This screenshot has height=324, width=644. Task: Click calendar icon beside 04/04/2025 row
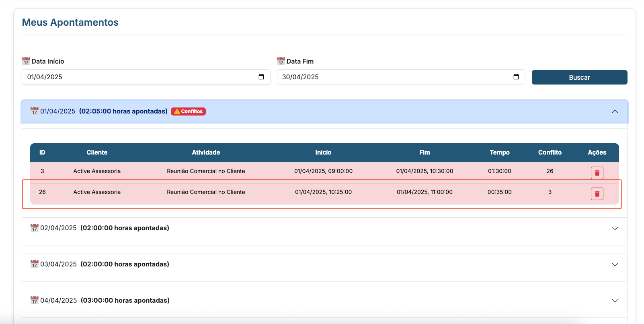coord(35,300)
